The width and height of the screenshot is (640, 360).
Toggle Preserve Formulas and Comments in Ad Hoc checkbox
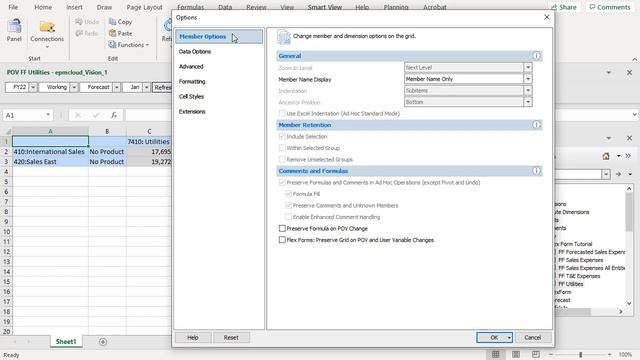coord(282,182)
